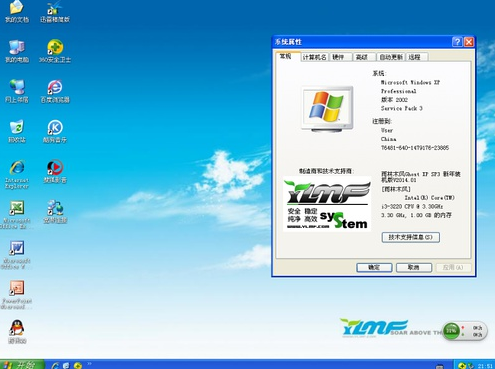Click the Windows XP monitor logo image
This screenshot has height=369, width=495.
coord(327,109)
